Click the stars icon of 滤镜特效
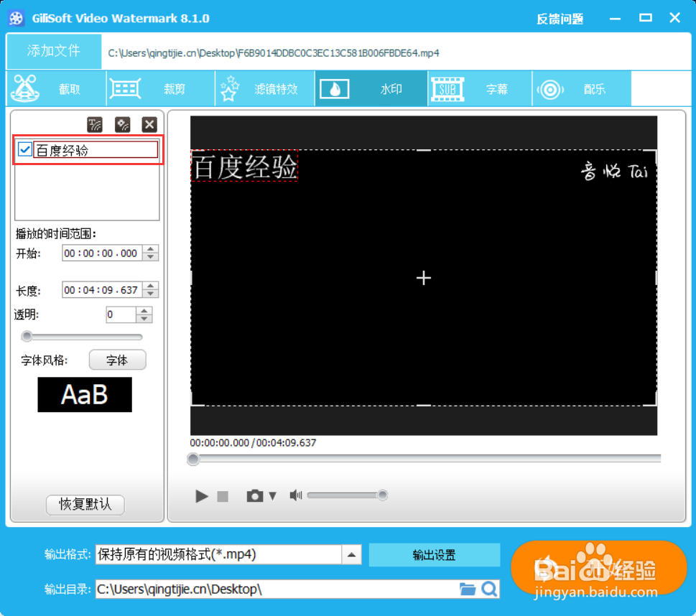Screen dimensions: 696x616 click(x=229, y=88)
